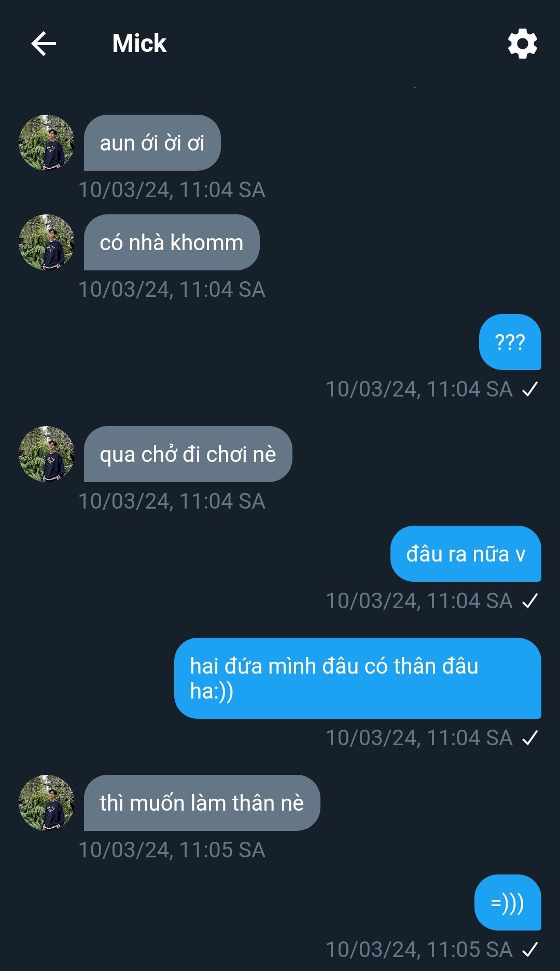Open chat settings gear icon
The height and width of the screenshot is (971, 560).
[x=522, y=44]
